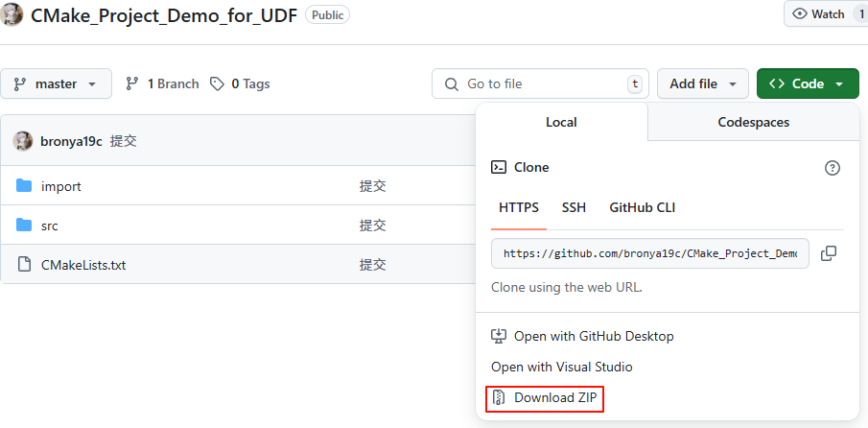Click the bronya19c commit author avatar
868x428 pixels.
23,141
